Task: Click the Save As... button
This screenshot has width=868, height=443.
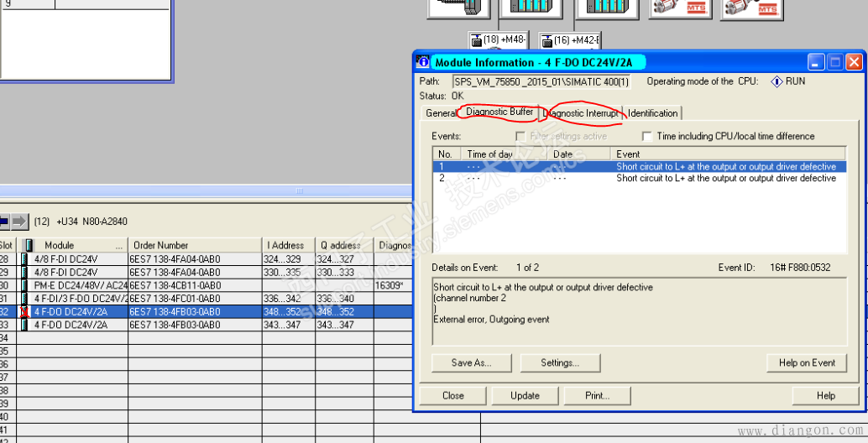Action: click(x=471, y=362)
